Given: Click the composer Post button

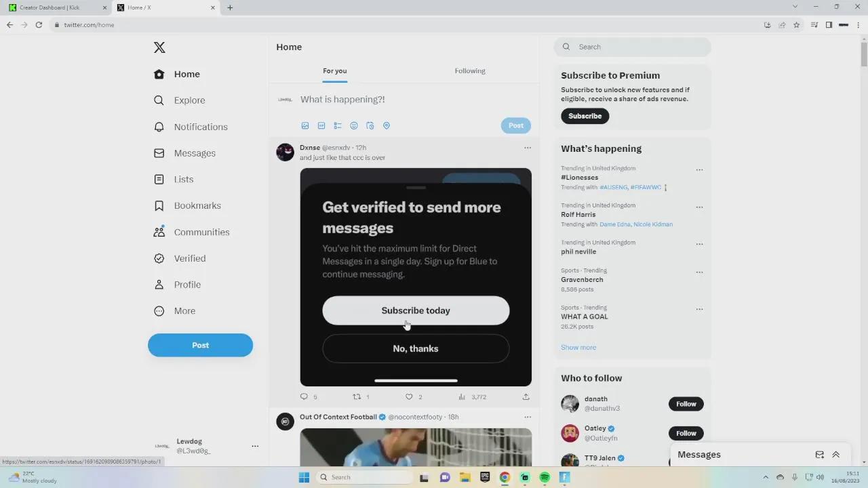Looking at the screenshot, I should click(x=516, y=125).
